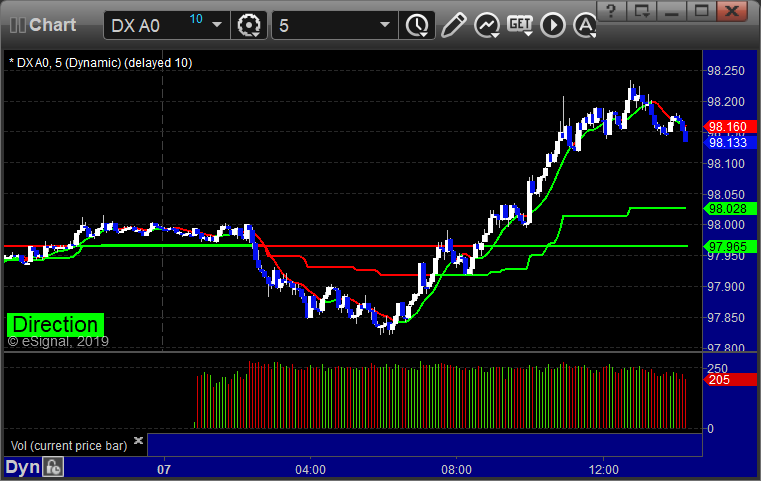Click the blue 98.133 price marker
The height and width of the screenshot is (481, 761).
coord(730,143)
